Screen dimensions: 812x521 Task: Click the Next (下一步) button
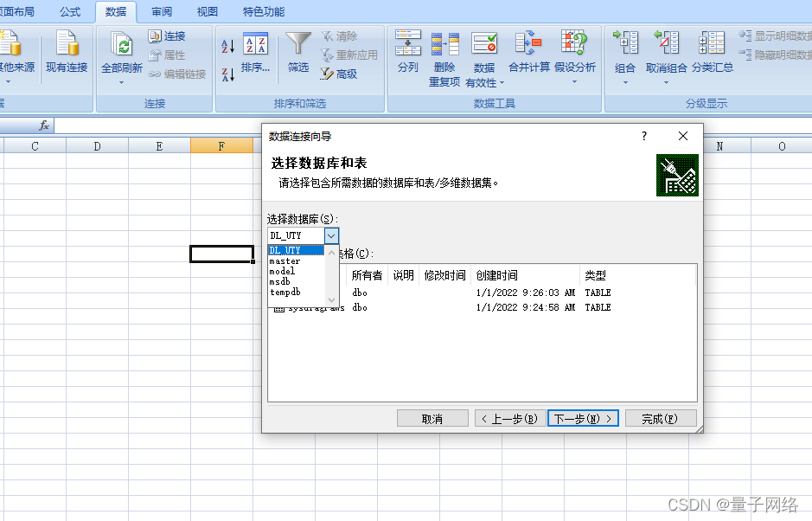583,418
